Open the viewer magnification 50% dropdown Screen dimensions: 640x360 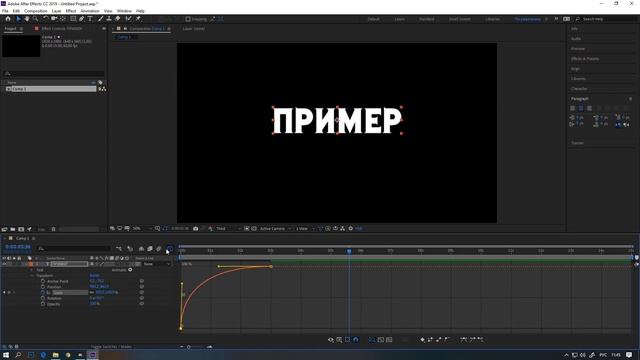coord(142,229)
